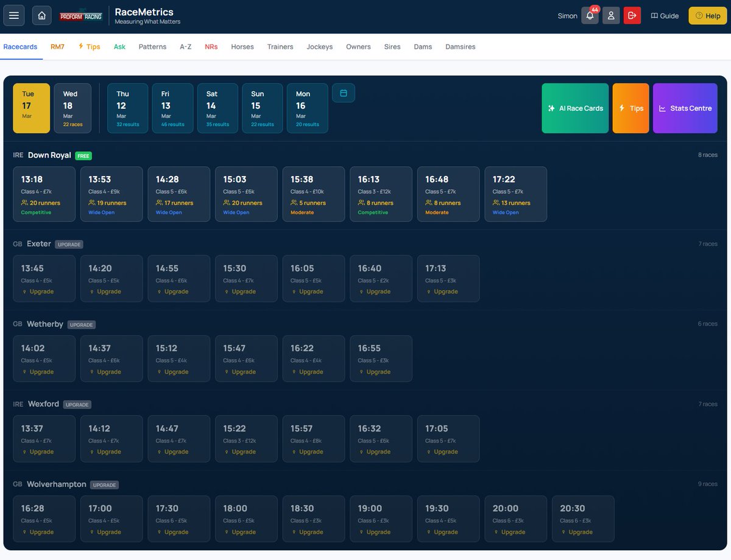Click the Down Royal course heading
This screenshot has height=560, width=731.
coord(49,155)
